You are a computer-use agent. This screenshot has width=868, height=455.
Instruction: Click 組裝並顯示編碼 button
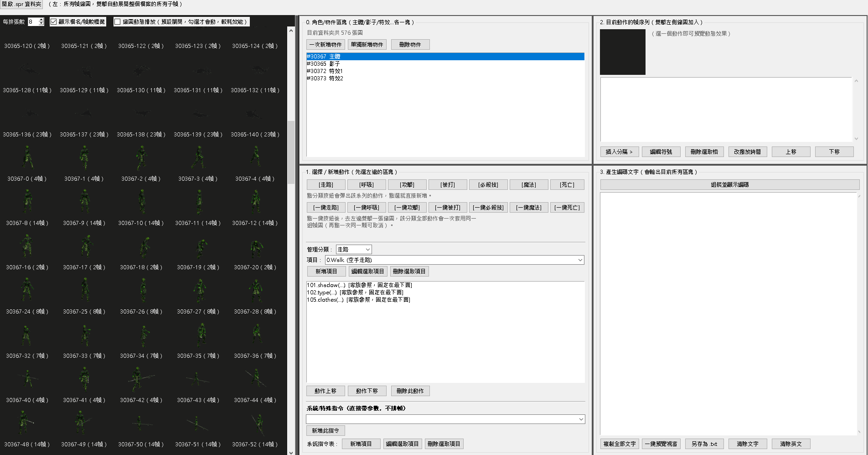(x=730, y=184)
